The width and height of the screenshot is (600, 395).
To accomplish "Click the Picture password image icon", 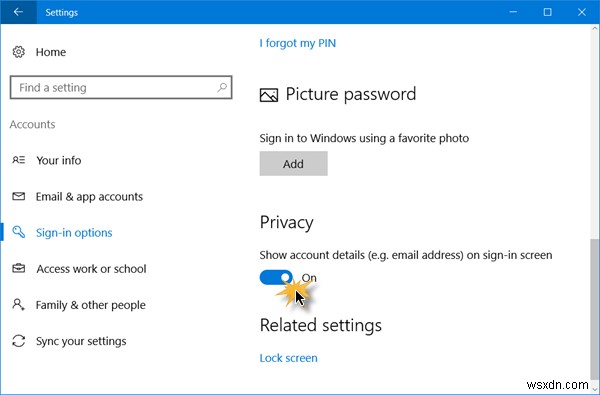I will point(269,95).
